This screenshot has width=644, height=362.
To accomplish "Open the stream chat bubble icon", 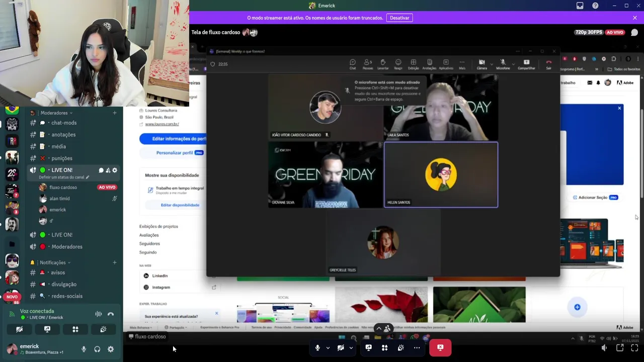I will click(634, 32).
